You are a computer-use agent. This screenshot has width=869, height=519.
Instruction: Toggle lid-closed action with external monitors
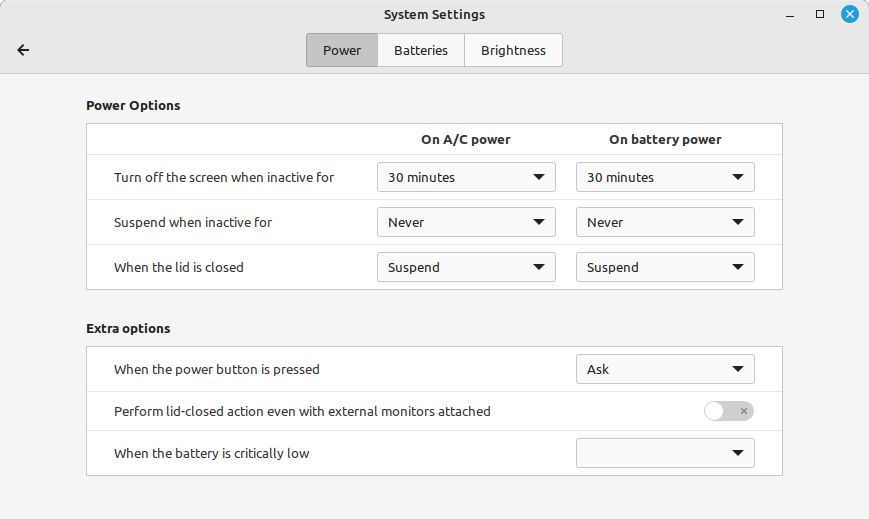[x=729, y=411]
